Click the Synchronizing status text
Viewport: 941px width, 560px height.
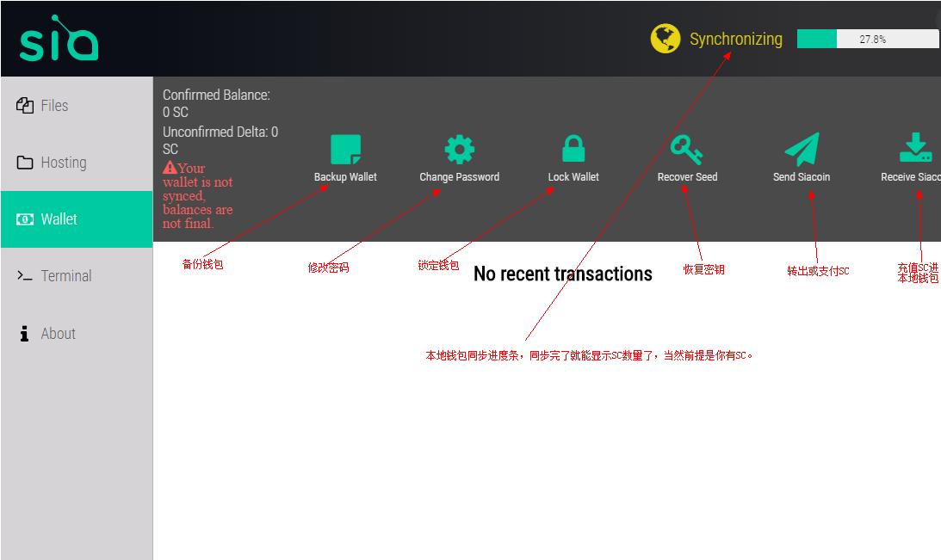[735, 38]
